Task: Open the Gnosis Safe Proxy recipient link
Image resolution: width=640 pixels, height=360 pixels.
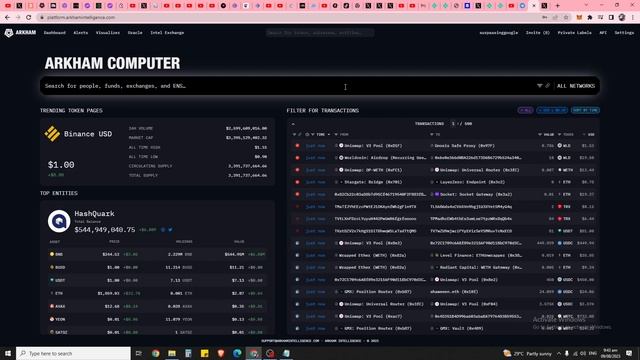Action: click(465, 146)
